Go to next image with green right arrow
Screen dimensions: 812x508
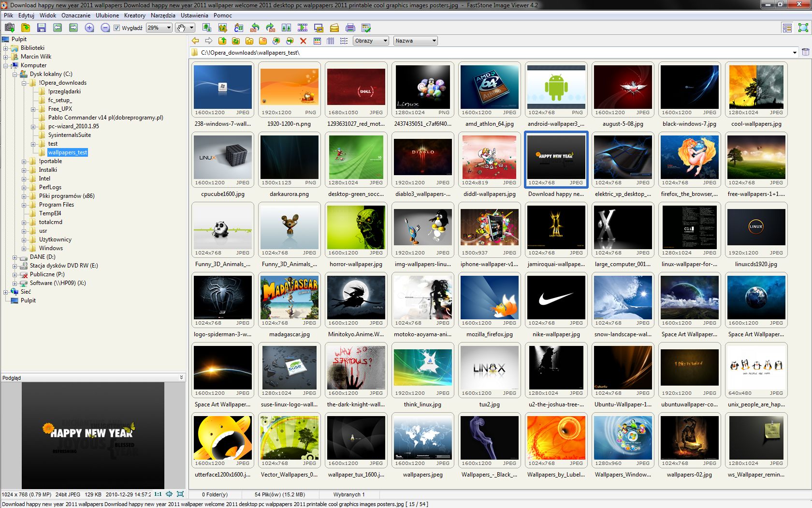pos(73,28)
